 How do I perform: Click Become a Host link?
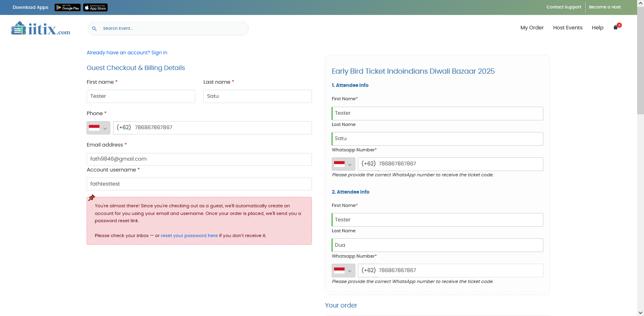coord(605,7)
